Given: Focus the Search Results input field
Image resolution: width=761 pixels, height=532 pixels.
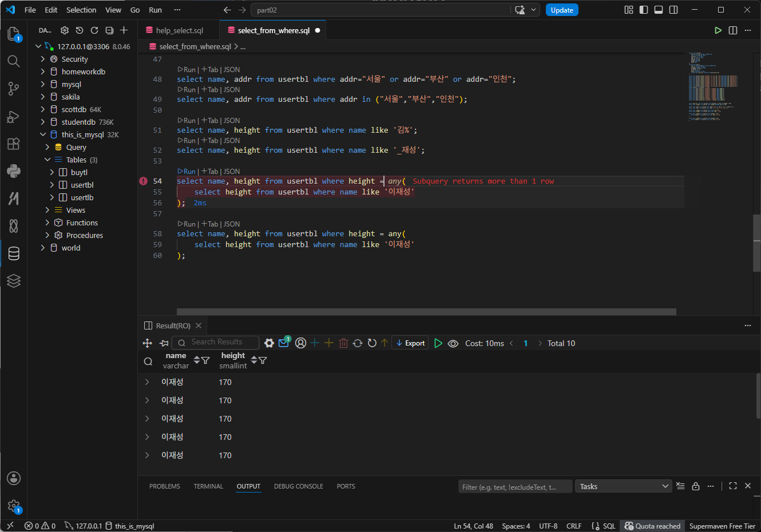Looking at the screenshot, I should (x=216, y=342).
